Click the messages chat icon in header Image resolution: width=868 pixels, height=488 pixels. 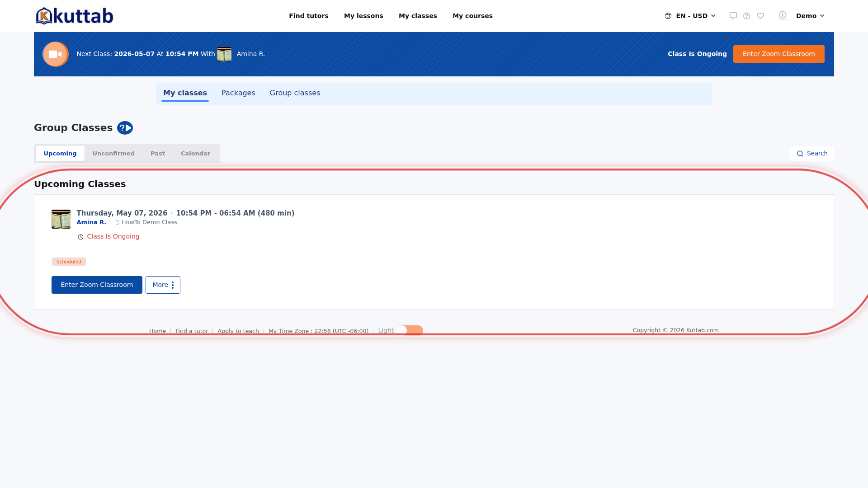[x=733, y=16]
